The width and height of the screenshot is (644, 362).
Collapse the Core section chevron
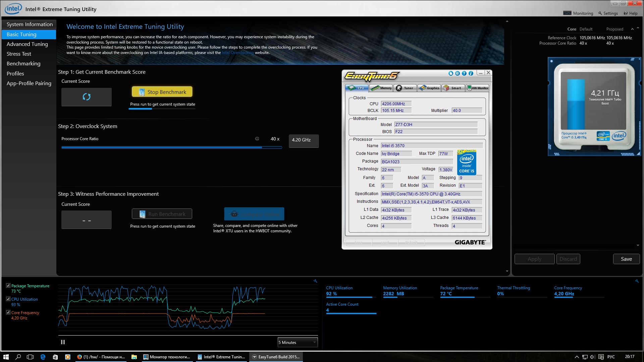pyautogui.click(x=632, y=29)
